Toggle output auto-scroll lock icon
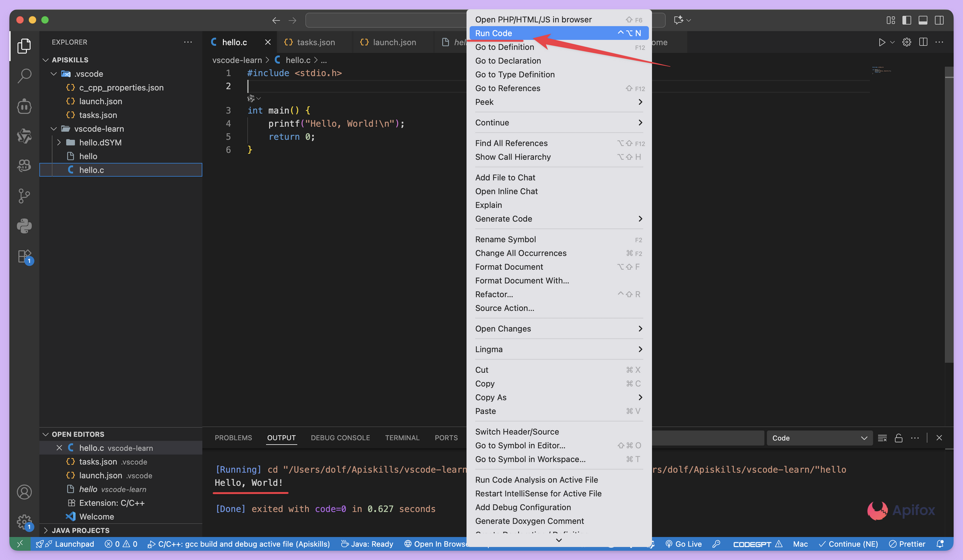The width and height of the screenshot is (963, 560). coord(898,438)
